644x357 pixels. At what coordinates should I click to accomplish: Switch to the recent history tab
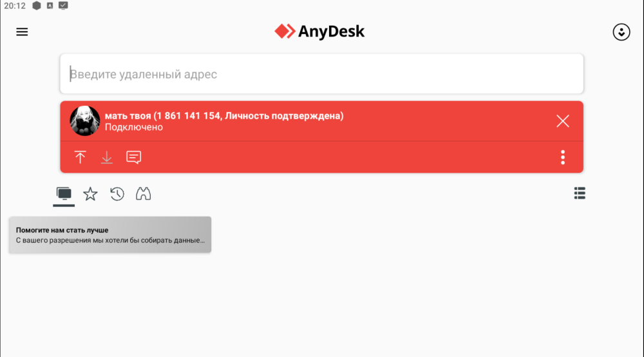point(117,194)
